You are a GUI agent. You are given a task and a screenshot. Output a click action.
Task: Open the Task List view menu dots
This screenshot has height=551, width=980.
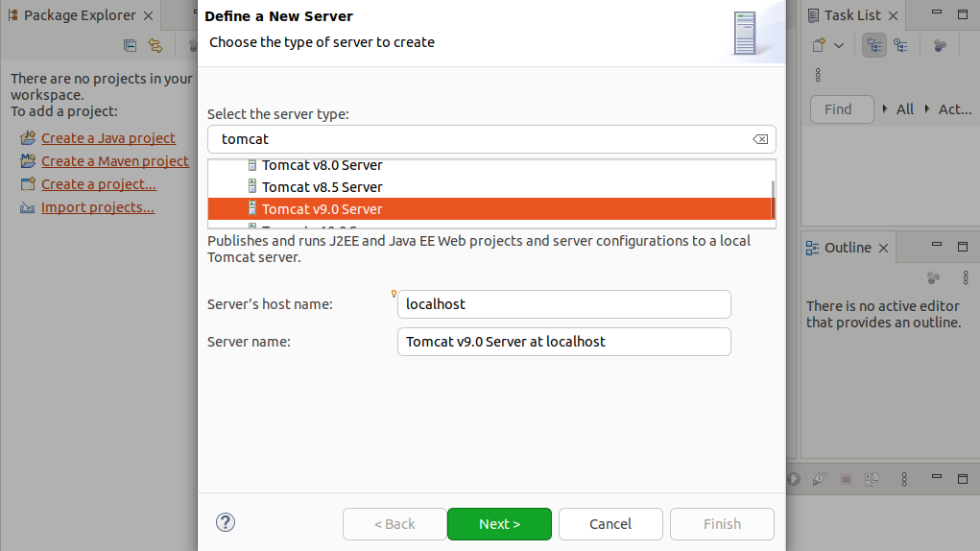pos(818,75)
